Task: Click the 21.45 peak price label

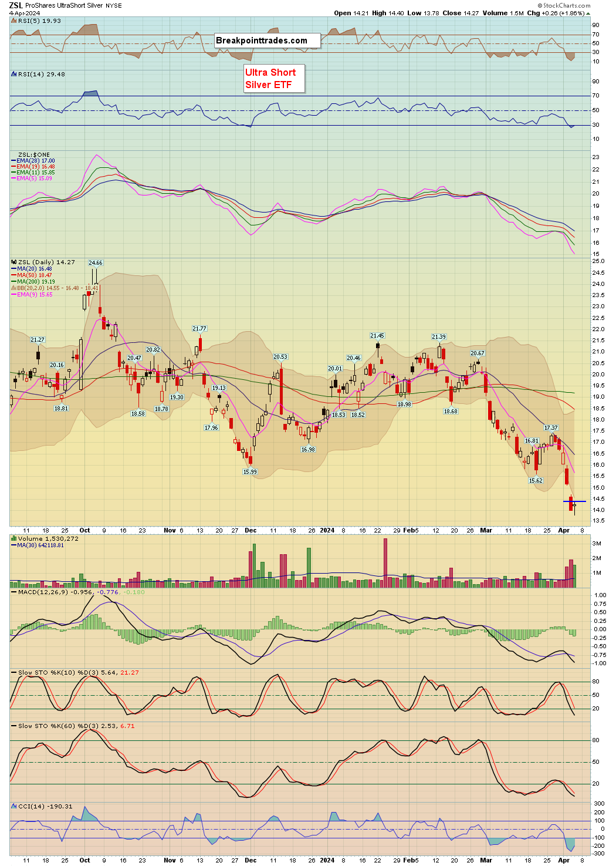Action: [x=377, y=336]
